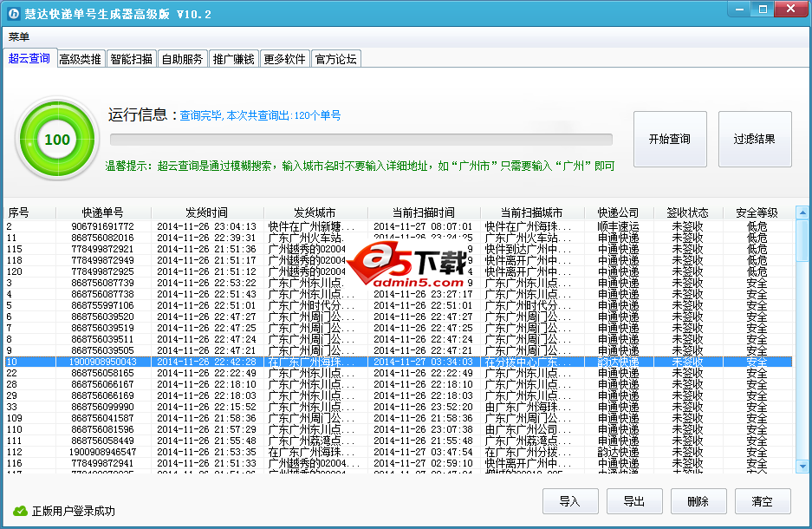Sort by the 快递单号 column header

[103, 212]
